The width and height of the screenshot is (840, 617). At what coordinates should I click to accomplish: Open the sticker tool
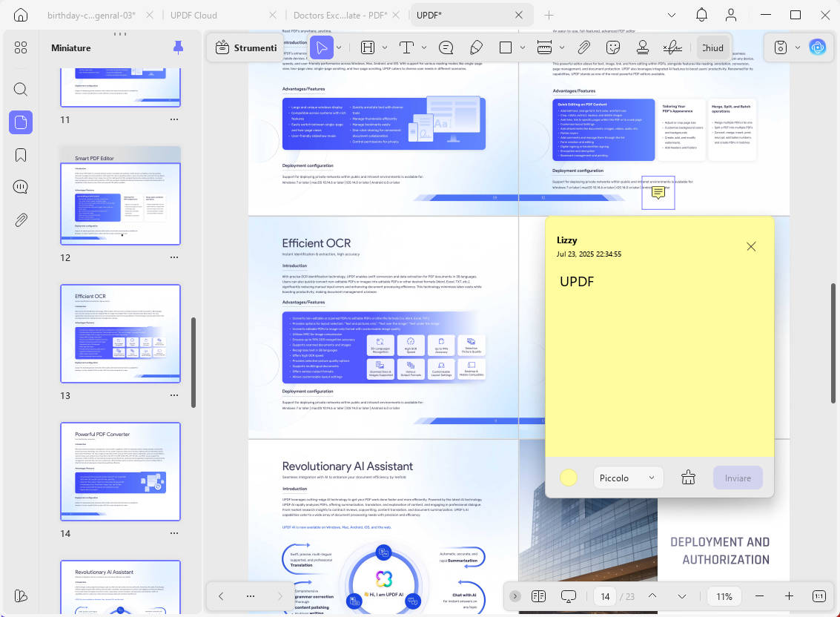tap(613, 47)
